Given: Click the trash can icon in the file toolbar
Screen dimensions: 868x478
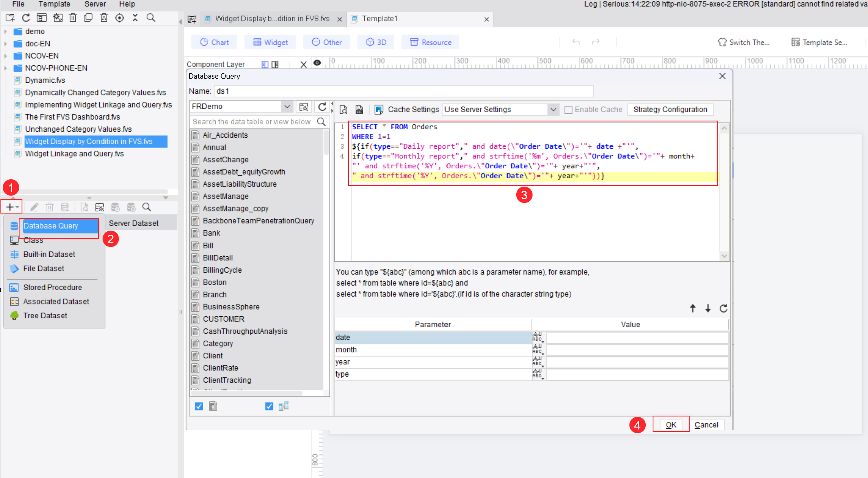Looking at the screenshot, I should [x=73, y=18].
